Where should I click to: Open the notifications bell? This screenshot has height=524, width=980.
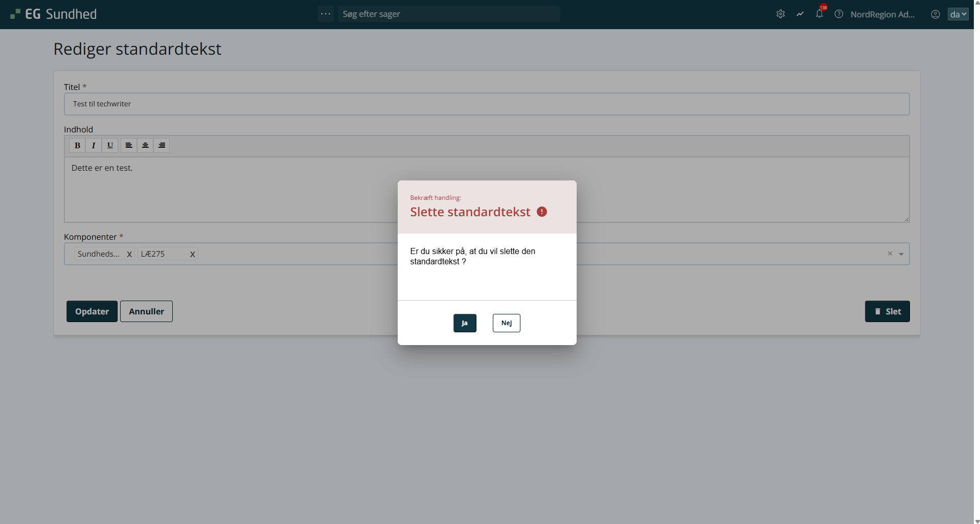tap(819, 14)
